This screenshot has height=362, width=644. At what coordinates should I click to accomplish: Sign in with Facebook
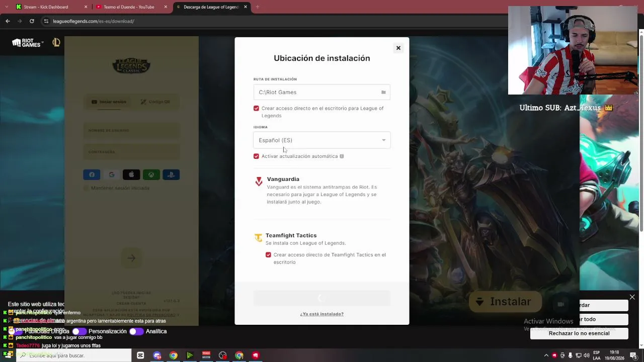click(92, 175)
